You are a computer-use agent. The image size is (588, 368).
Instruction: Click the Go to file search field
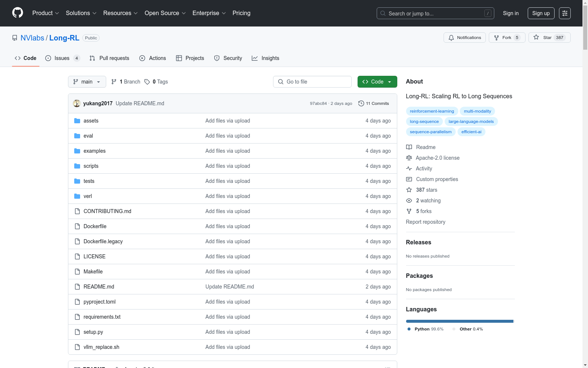point(312,82)
